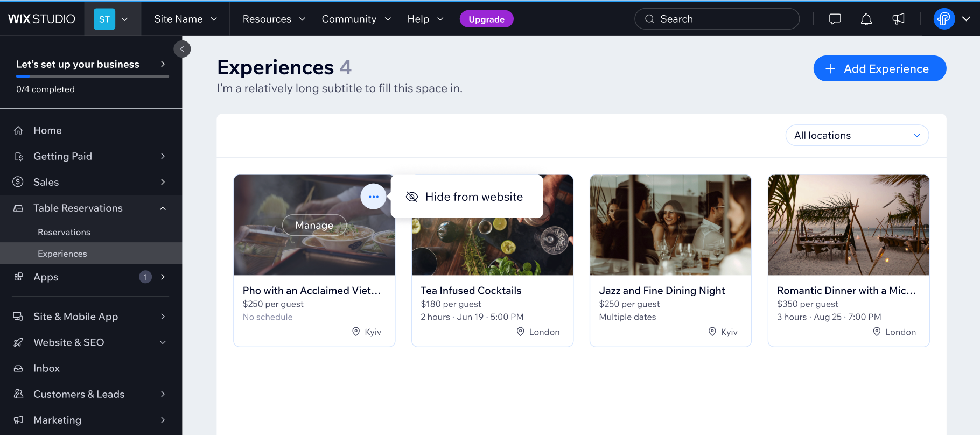
Task: Open the Resources menu
Action: [274, 19]
